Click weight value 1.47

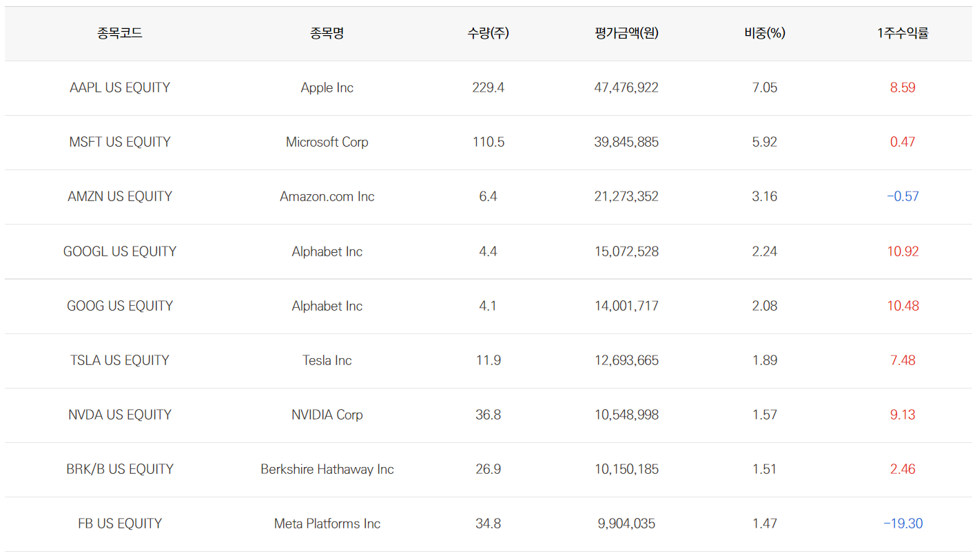[x=765, y=523]
